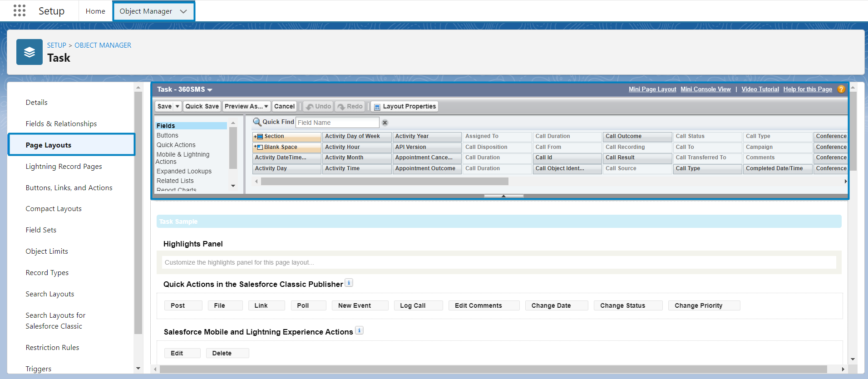Open the Preview As dropdown
This screenshot has height=379, width=868.
247,106
